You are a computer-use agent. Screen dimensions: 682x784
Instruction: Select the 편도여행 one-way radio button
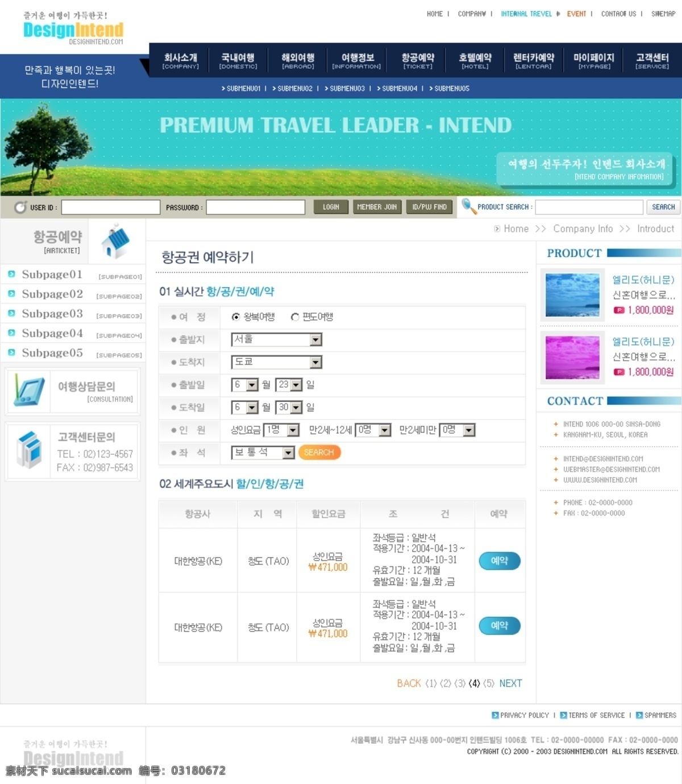(x=294, y=317)
